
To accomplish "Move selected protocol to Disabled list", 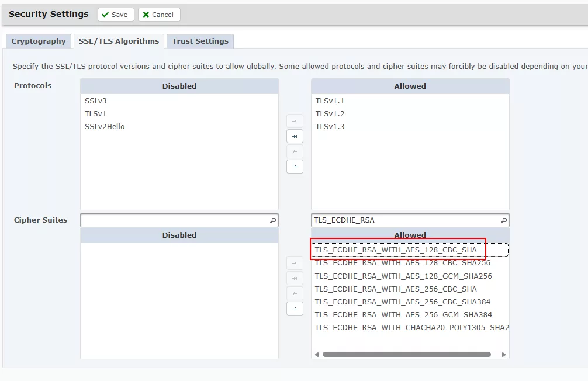I will tap(295, 151).
